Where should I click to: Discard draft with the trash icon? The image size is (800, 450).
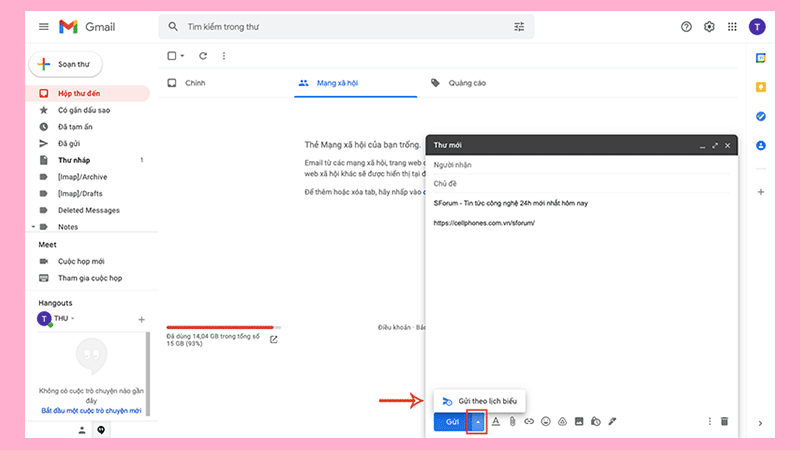tap(724, 421)
